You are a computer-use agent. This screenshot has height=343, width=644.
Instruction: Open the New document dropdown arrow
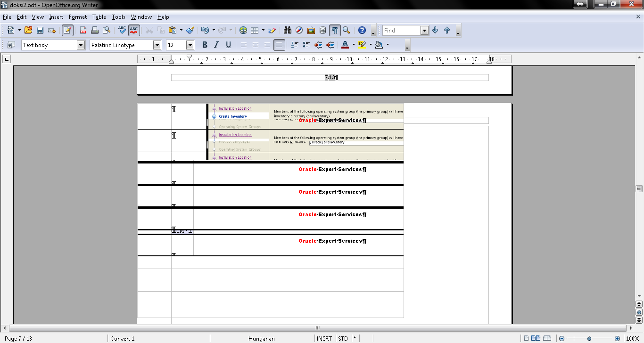19,30
